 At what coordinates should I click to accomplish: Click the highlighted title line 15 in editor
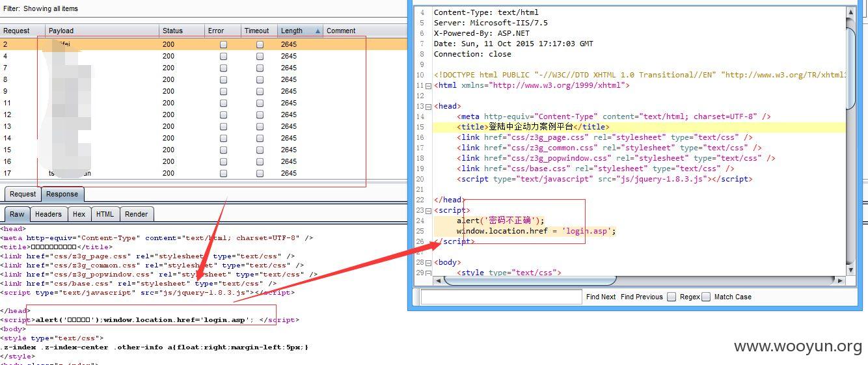pyautogui.click(x=640, y=127)
